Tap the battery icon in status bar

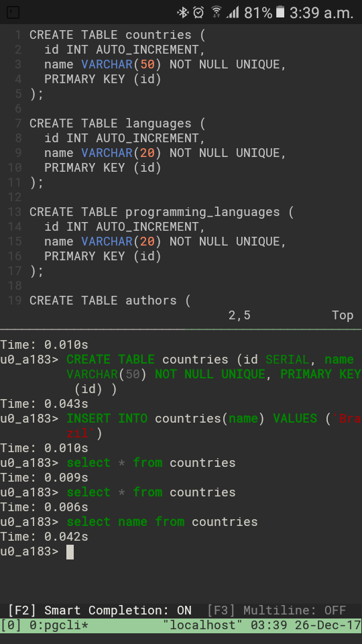(x=280, y=12)
